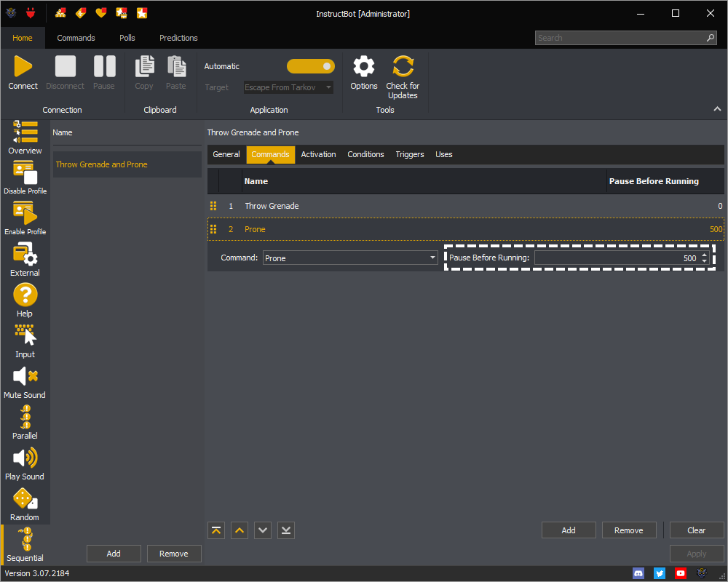728x582 pixels.
Task: Click the star with gift icon in title bar
Action: (x=121, y=13)
